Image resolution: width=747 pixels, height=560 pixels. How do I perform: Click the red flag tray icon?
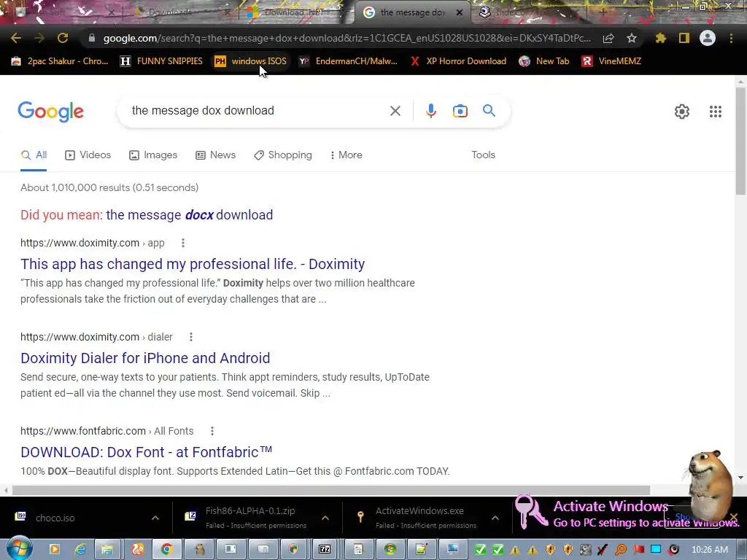click(638, 550)
